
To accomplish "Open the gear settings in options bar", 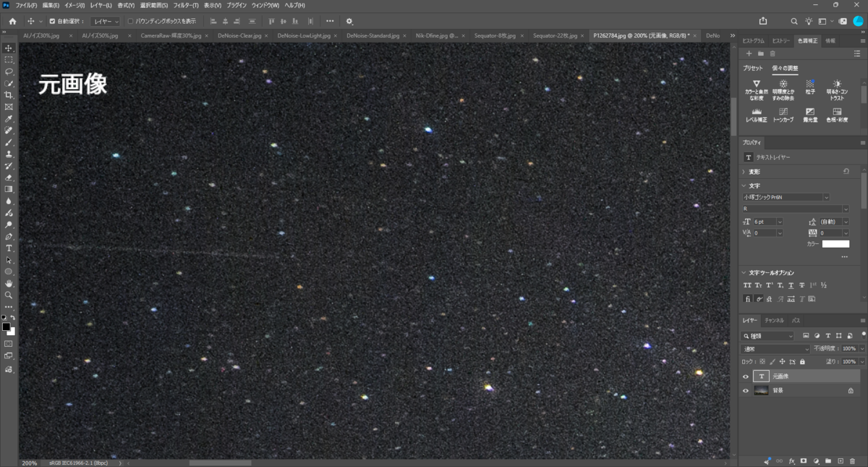I will (350, 21).
